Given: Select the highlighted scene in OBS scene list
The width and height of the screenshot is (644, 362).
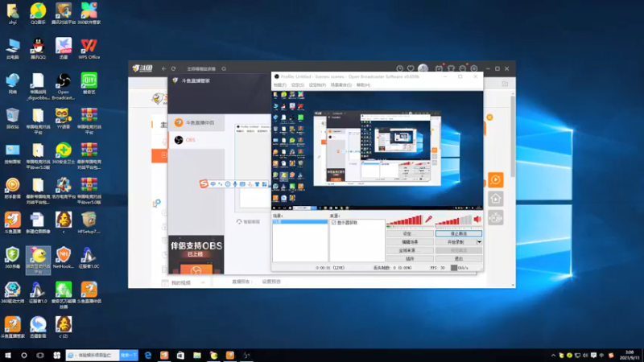Looking at the screenshot, I should click(x=300, y=222).
